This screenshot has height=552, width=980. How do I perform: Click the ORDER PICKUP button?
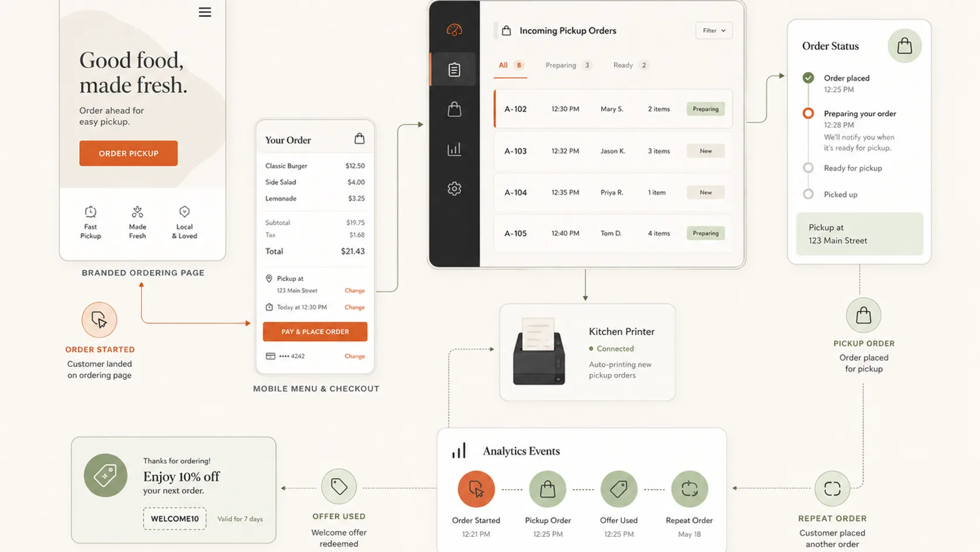tap(128, 153)
